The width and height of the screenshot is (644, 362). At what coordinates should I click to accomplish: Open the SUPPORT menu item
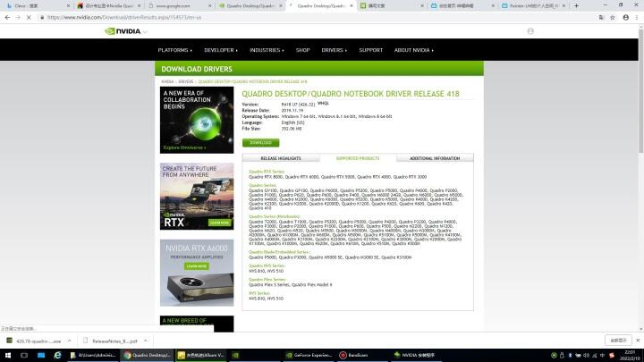(371, 50)
